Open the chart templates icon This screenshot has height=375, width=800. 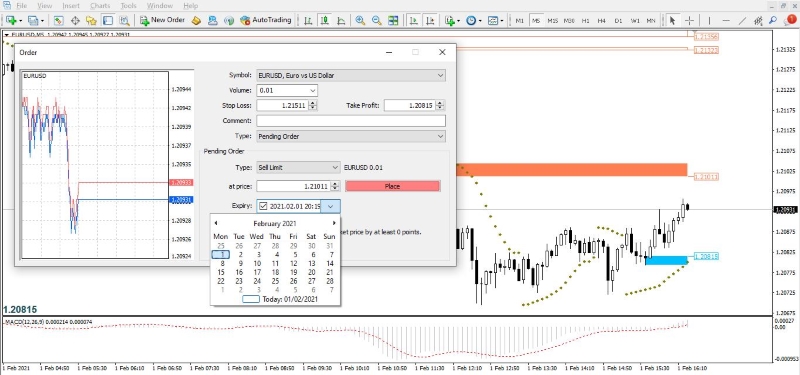coord(492,20)
